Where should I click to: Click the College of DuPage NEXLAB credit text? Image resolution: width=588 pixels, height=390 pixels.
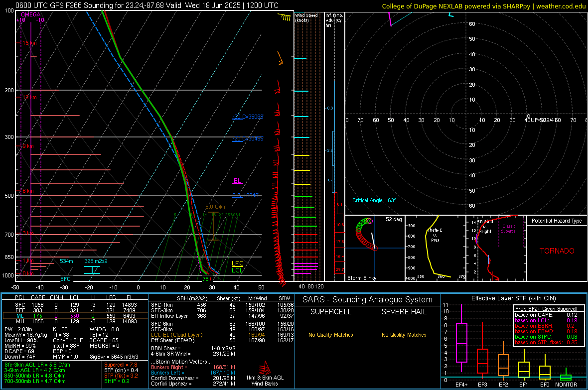[483, 6]
